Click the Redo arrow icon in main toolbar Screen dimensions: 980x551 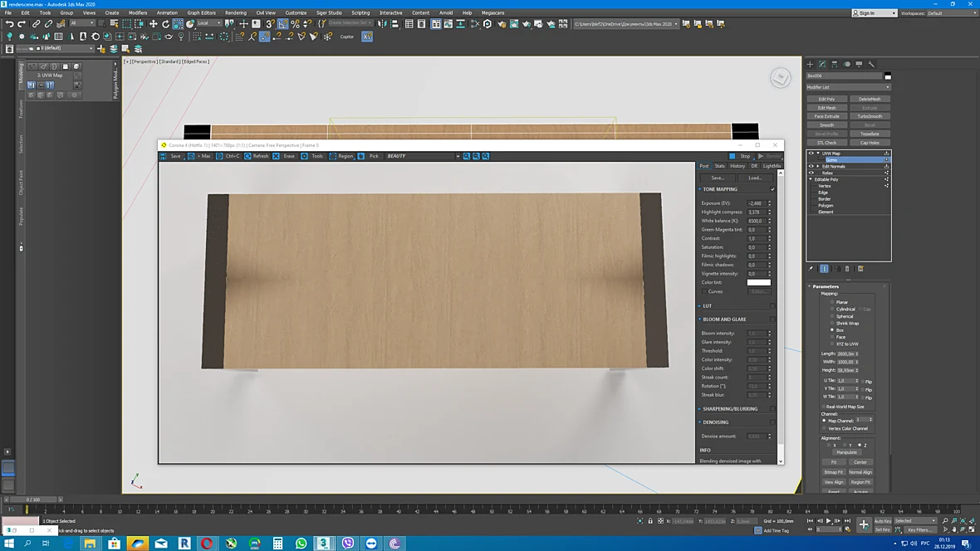[22, 24]
